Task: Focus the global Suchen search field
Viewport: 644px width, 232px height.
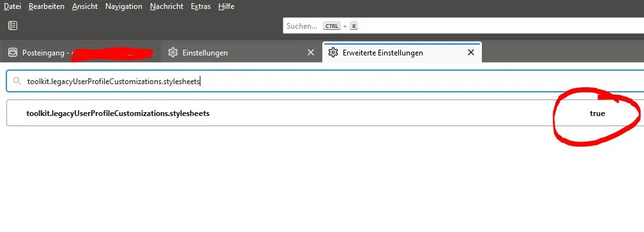Action: pos(463,26)
